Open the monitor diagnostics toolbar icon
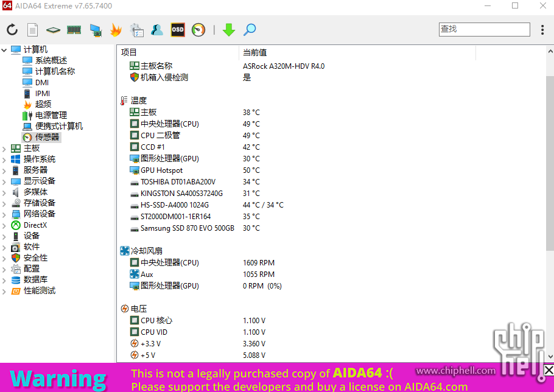 (x=96, y=30)
